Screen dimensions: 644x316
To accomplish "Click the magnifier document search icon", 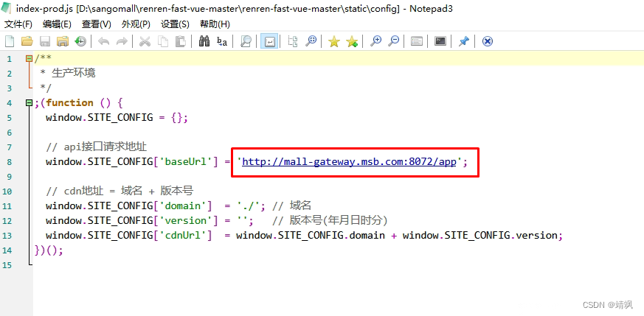I will tap(246, 41).
